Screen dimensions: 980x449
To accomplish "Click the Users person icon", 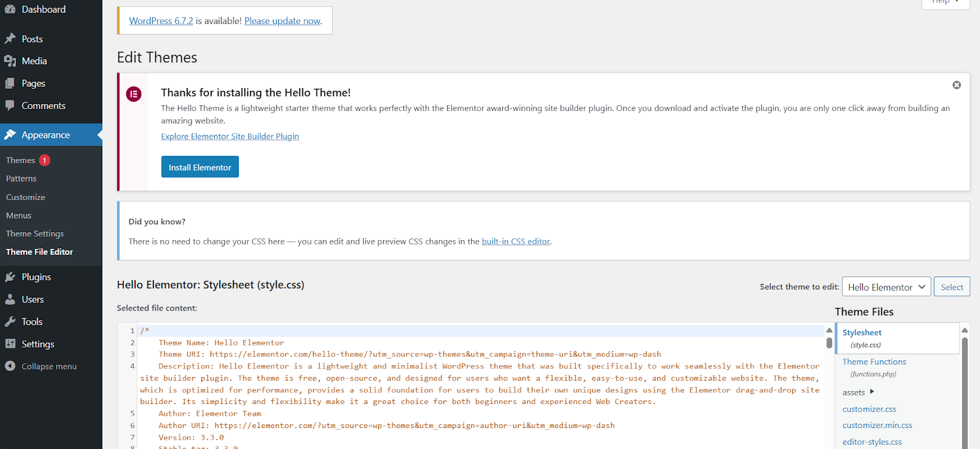I will [10, 299].
